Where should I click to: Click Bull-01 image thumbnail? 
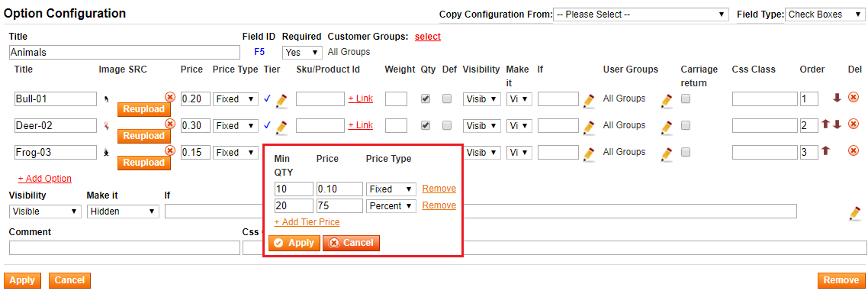(x=106, y=99)
